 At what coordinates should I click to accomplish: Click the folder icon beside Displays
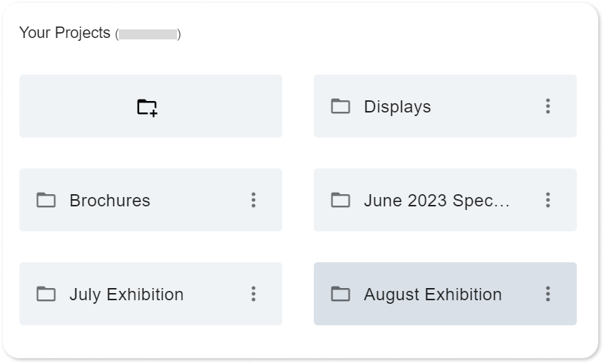point(340,107)
